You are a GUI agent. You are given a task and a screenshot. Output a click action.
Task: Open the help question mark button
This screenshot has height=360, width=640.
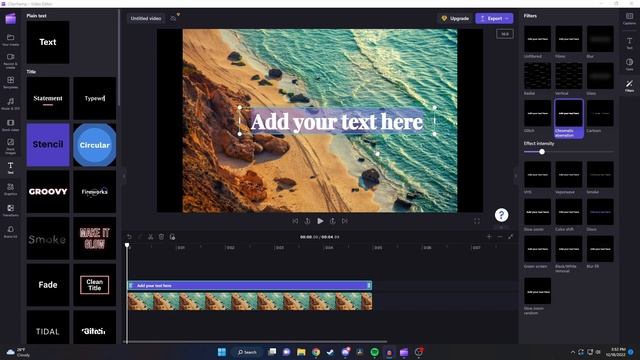[501, 215]
